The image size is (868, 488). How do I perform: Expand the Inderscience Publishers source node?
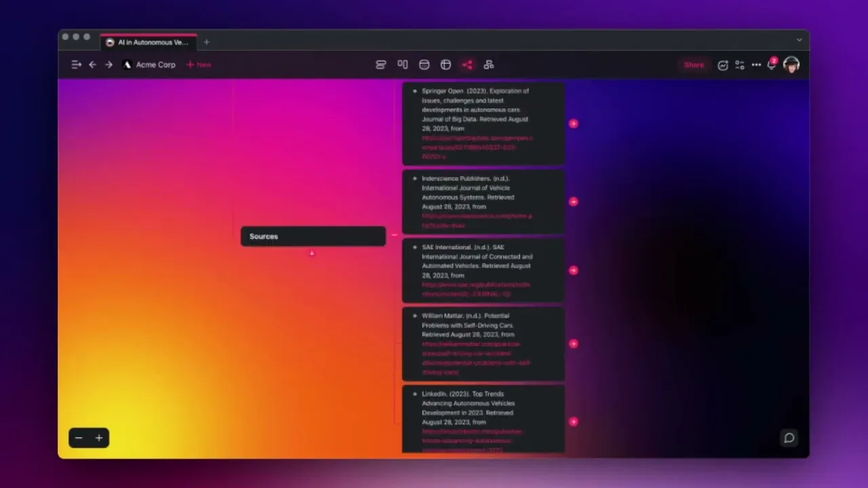tap(574, 201)
